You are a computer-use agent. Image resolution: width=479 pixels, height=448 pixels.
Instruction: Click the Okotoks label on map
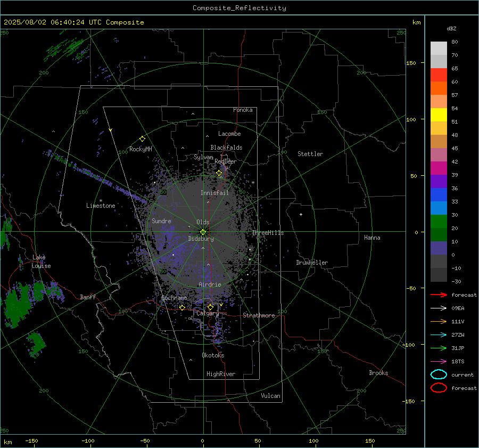(213, 355)
